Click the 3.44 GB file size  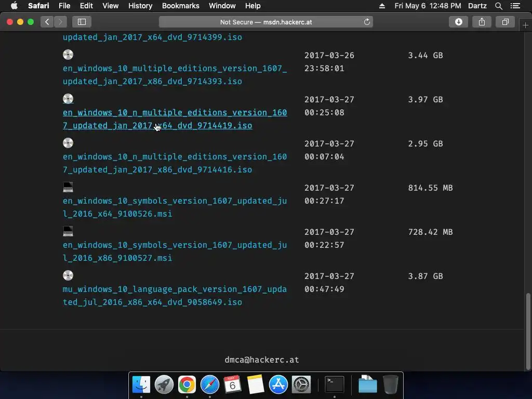pyautogui.click(x=425, y=55)
